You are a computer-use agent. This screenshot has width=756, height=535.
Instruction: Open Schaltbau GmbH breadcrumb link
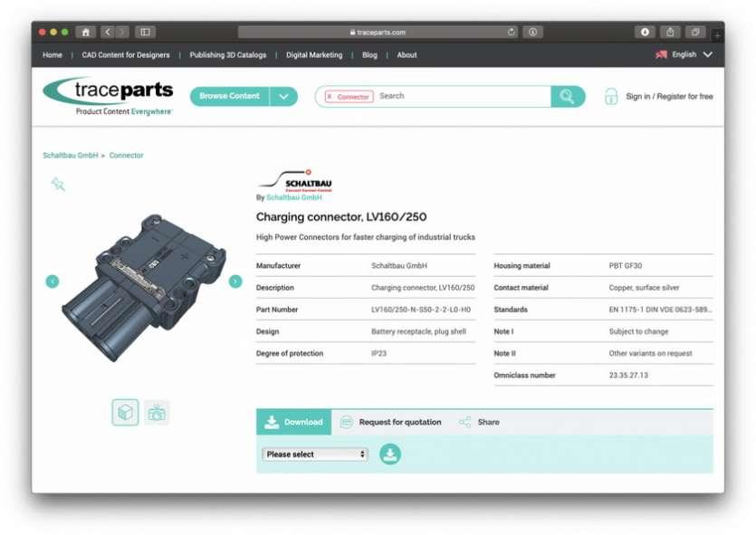point(71,155)
